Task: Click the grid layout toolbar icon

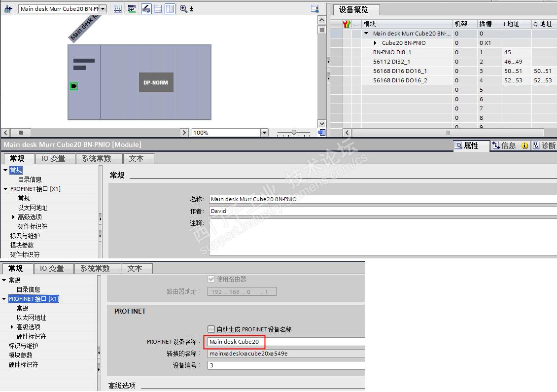Action: (158, 9)
